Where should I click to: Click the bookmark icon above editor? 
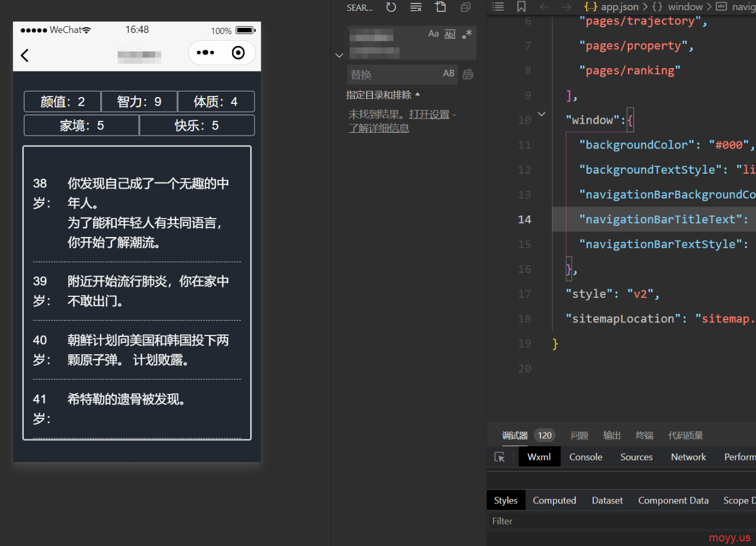pos(521,7)
